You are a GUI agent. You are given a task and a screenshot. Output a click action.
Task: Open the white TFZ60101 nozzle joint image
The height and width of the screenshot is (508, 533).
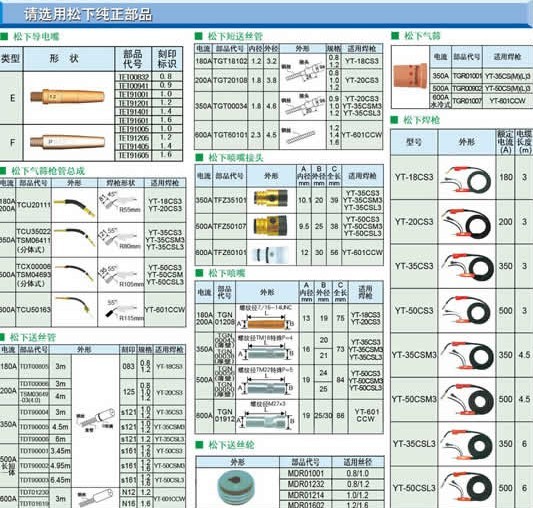(271, 254)
